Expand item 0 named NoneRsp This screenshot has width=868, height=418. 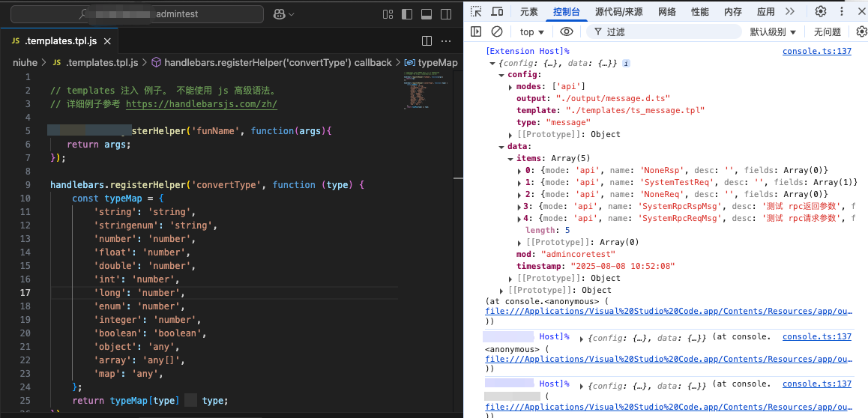[519, 171]
